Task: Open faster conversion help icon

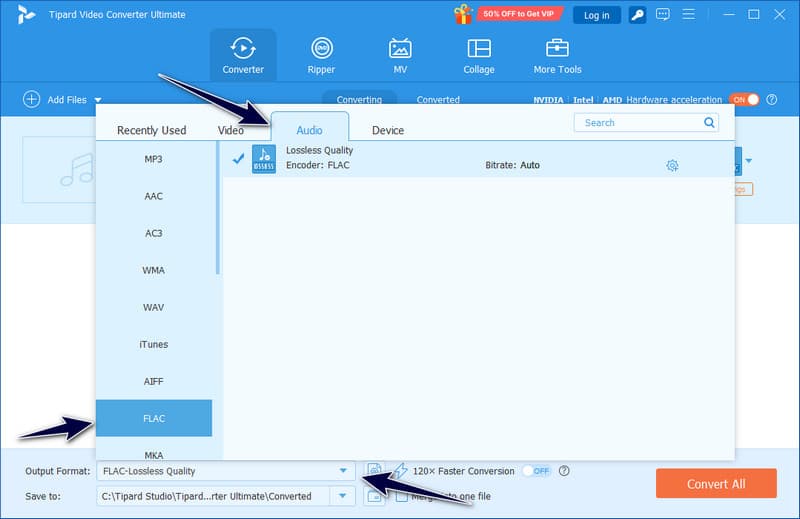Action: pyautogui.click(x=564, y=471)
